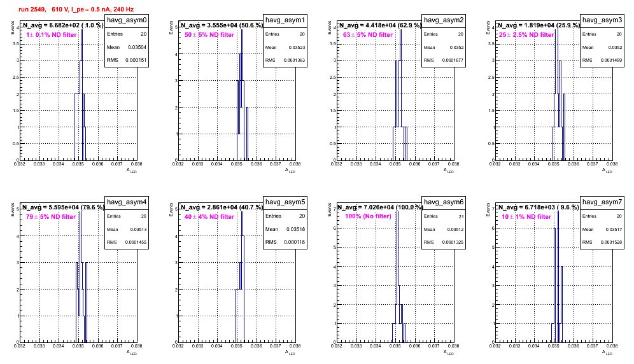Select the havg_asym5 stats box title
634x364 pixels.
tap(285, 202)
